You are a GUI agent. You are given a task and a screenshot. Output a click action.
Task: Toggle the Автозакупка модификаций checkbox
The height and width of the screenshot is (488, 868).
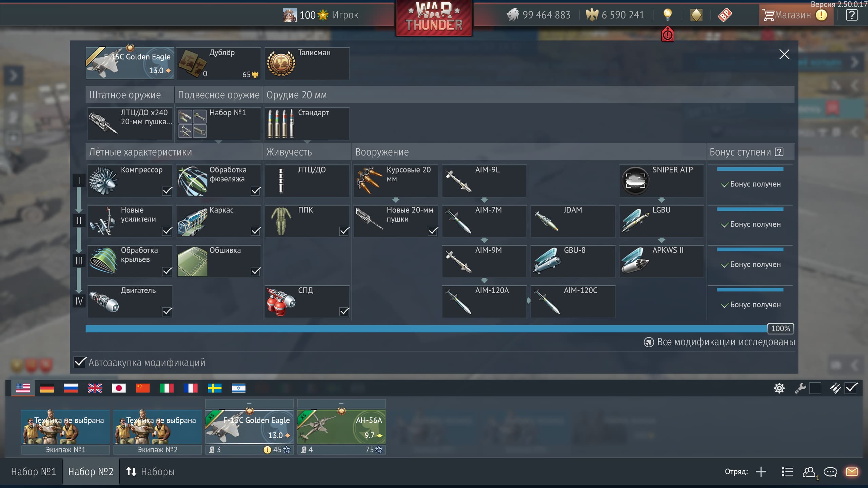click(x=80, y=362)
